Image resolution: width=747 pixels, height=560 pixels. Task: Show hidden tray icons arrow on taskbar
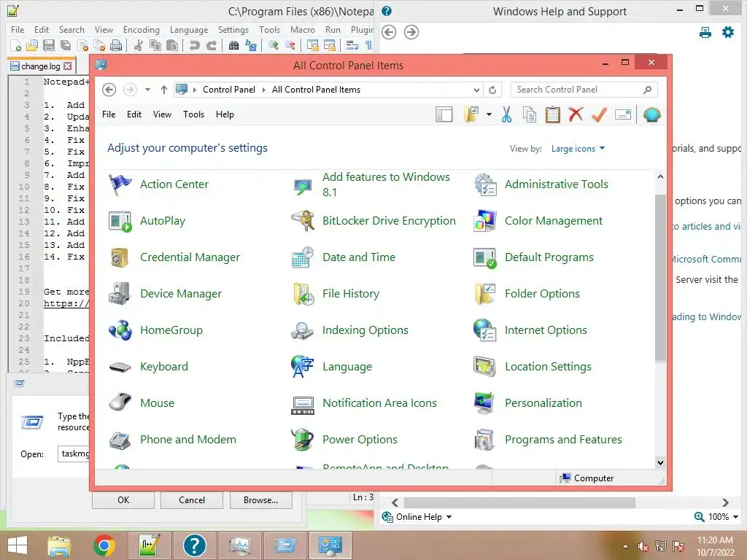tap(625, 546)
